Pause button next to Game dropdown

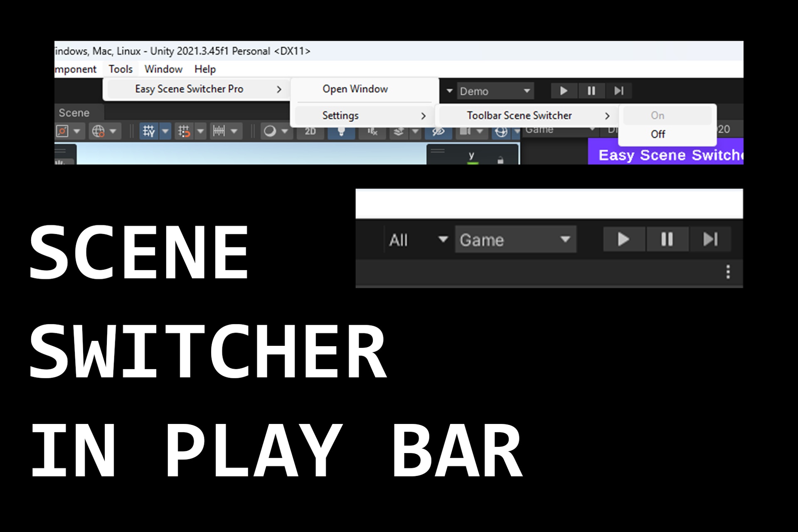point(667,239)
